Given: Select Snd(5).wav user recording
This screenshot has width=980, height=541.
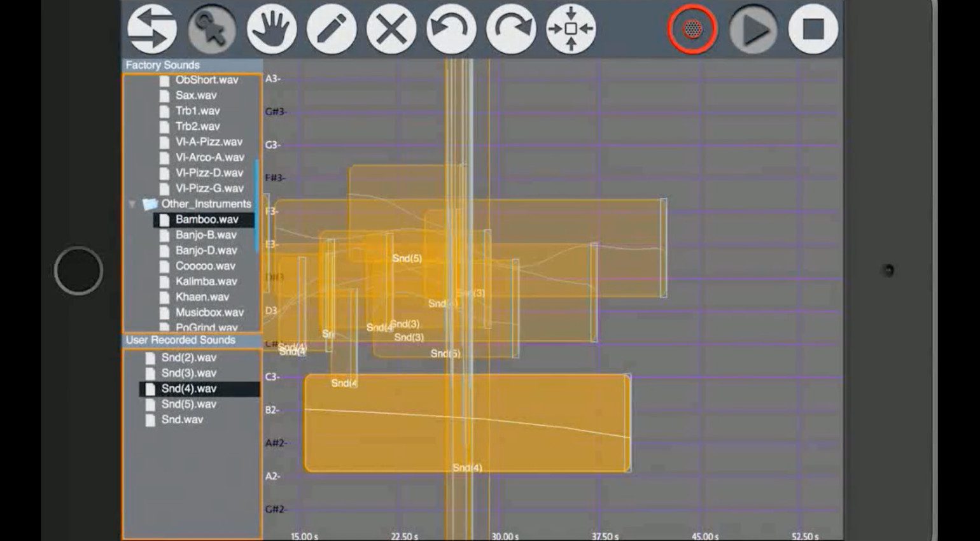Looking at the screenshot, I should click(188, 404).
